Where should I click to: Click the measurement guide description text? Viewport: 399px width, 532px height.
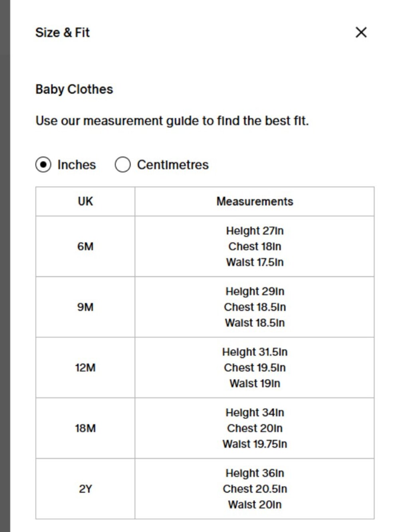pos(172,121)
